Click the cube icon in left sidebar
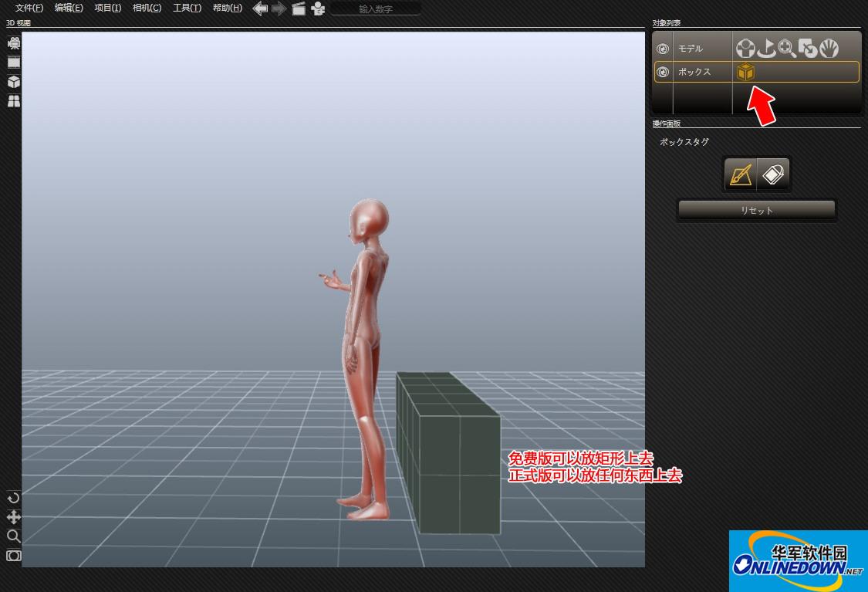 14,82
